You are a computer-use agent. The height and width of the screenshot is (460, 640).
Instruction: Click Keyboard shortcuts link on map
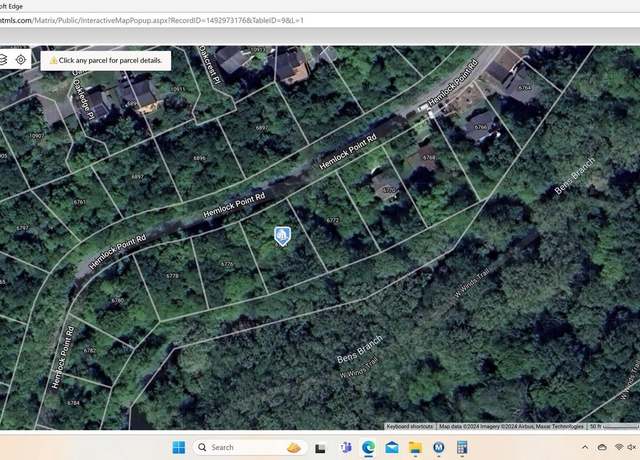(409, 426)
